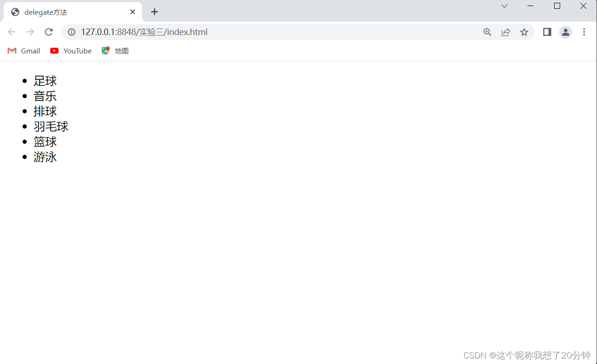Click the browser back arrow

pyautogui.click(x=12, y=32)
